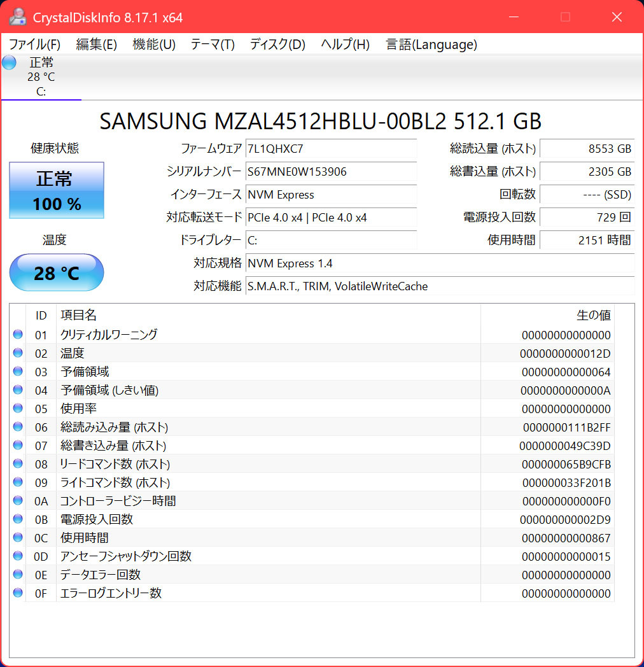Click status orb for 03 予備領域 row

coord(18,371)
